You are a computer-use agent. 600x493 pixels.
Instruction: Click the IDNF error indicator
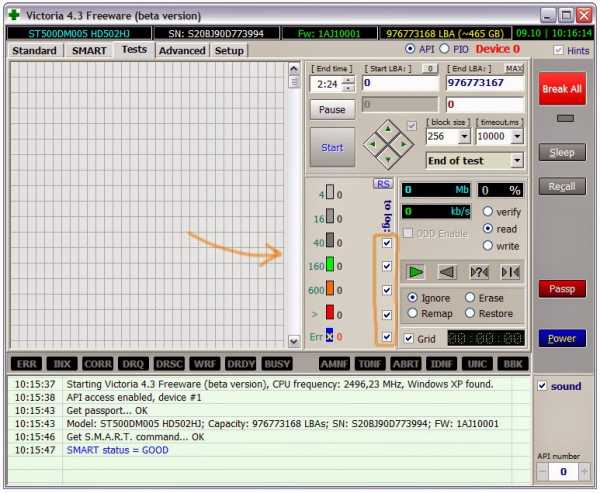441,364
